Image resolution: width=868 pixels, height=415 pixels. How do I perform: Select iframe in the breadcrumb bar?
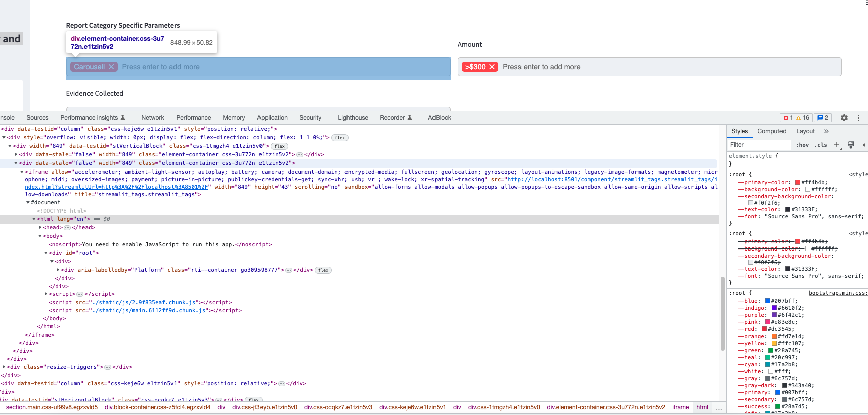tap(680, 407)
